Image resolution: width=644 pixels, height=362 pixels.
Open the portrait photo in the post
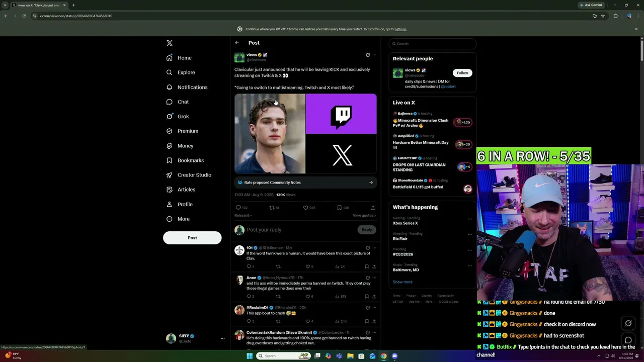point(270,134)
